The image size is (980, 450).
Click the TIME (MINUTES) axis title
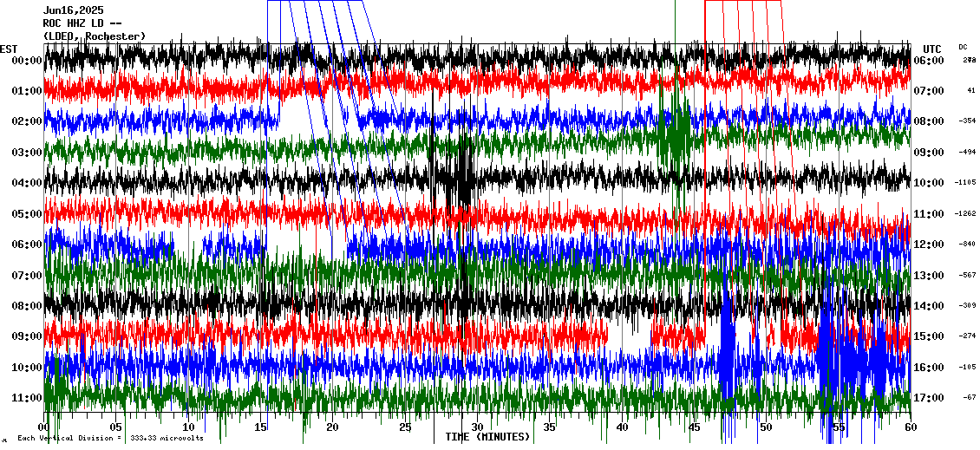(487, 437)
